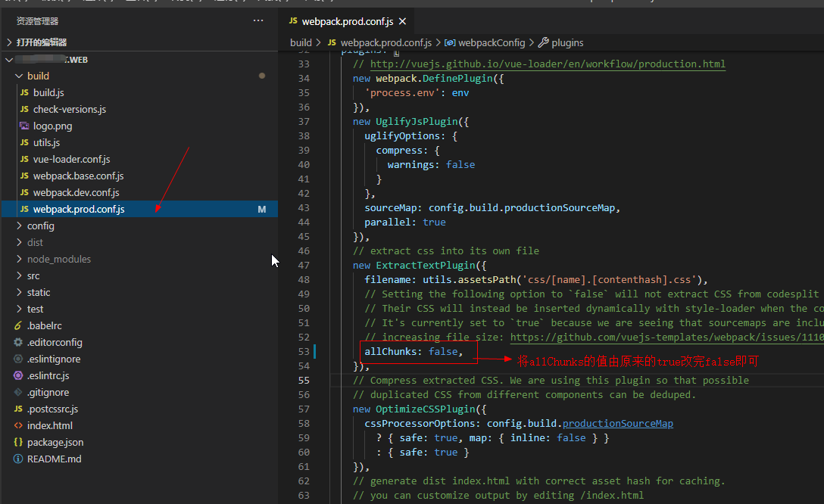824x504 pixels.
Task: Click the circle icon beside .eslintignore
Action: [x=18, y=359]
